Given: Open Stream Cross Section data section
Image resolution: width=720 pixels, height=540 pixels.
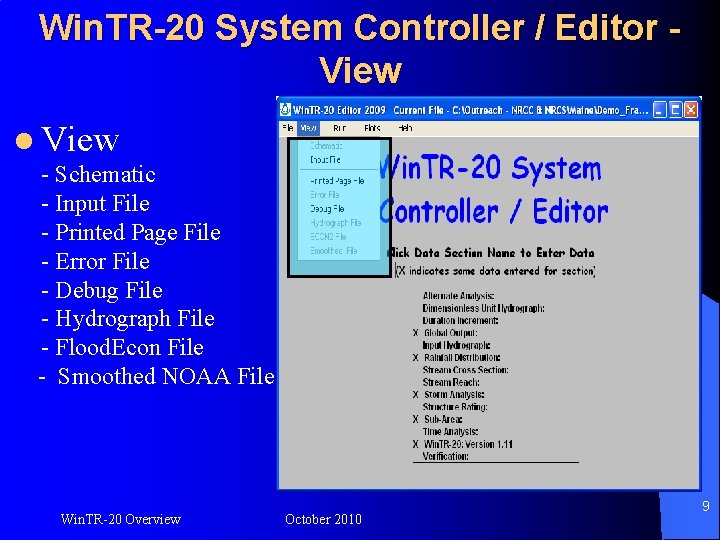Looking at the screenshot, I should point(466,370).
